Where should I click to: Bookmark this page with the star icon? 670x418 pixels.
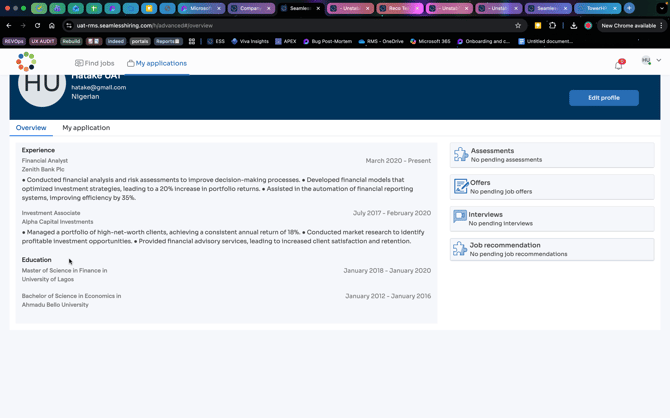pyautogui.click(x=518, y=26)
